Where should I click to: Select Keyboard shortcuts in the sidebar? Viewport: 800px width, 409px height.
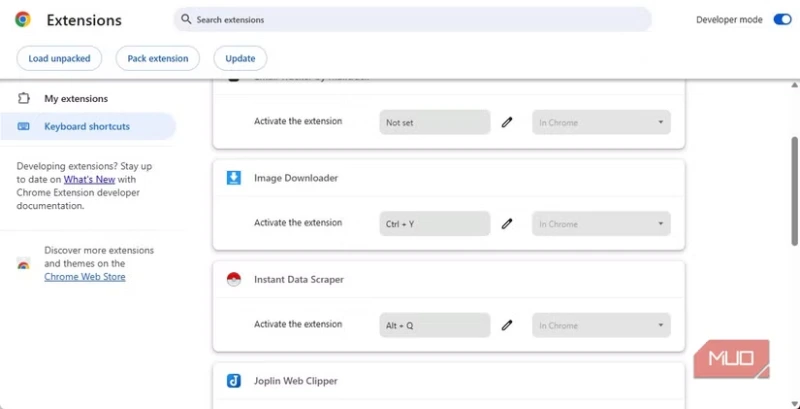tap(86, 127)
